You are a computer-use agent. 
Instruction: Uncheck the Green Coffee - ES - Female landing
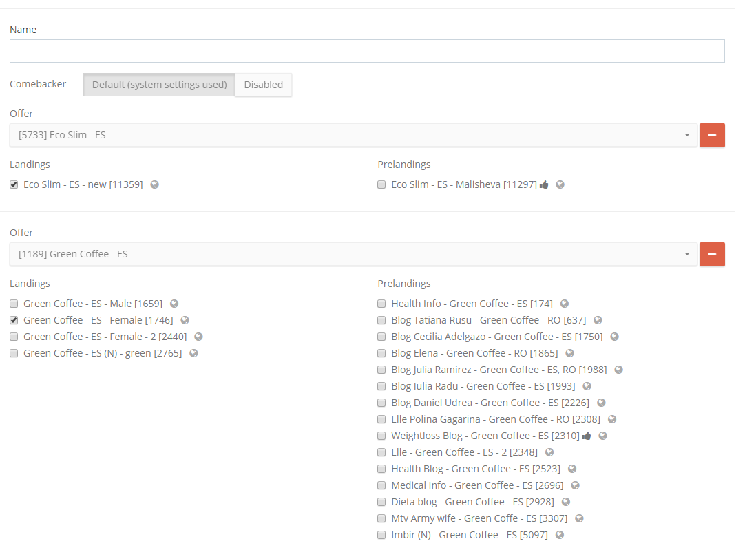(14, 319)
